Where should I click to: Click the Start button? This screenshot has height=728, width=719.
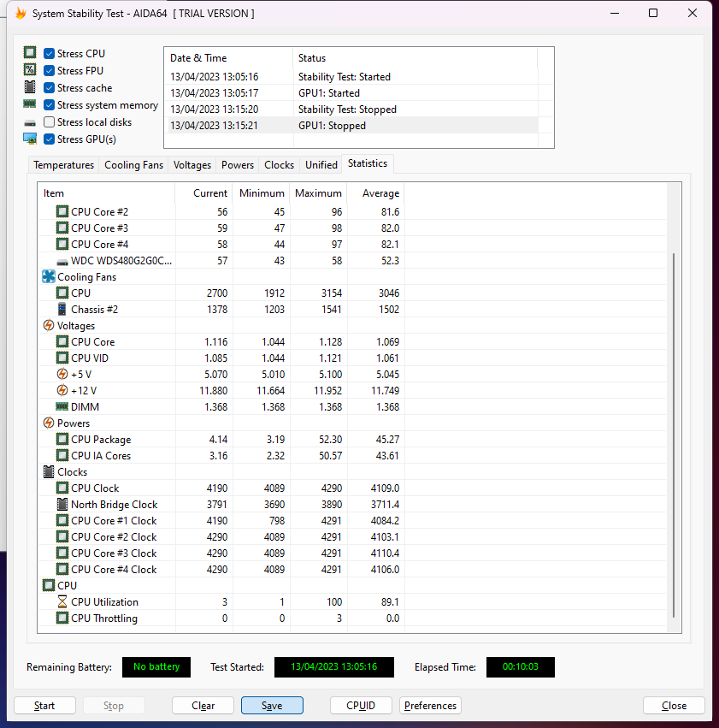coord(44,705)
